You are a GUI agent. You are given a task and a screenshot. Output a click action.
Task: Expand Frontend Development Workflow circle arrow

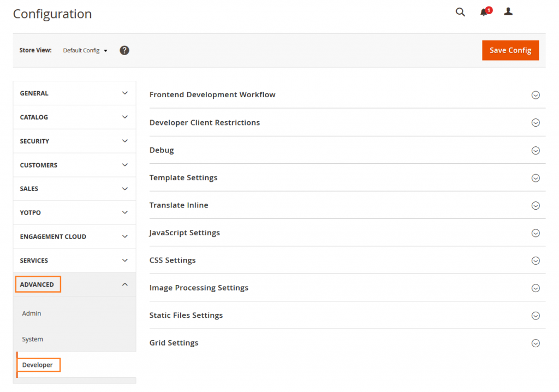pos(536,95)
